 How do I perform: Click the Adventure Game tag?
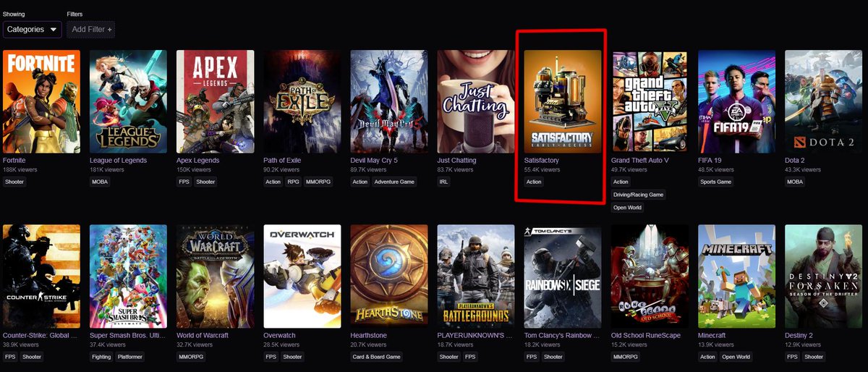coord(395,182)
